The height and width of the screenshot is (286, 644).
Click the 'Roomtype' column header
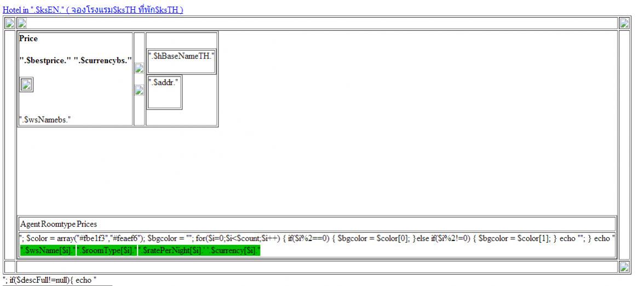pyautogui.click(x=58, y=224)
